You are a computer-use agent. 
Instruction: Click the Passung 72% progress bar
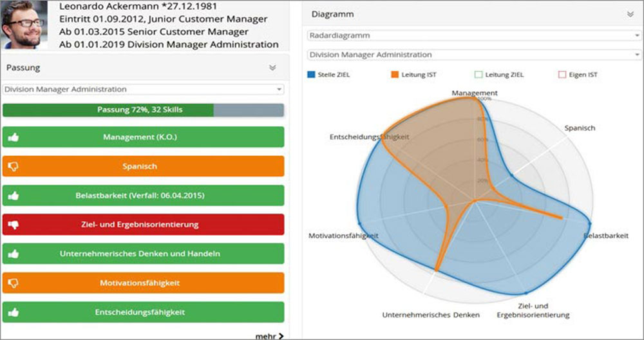[143, 109]
